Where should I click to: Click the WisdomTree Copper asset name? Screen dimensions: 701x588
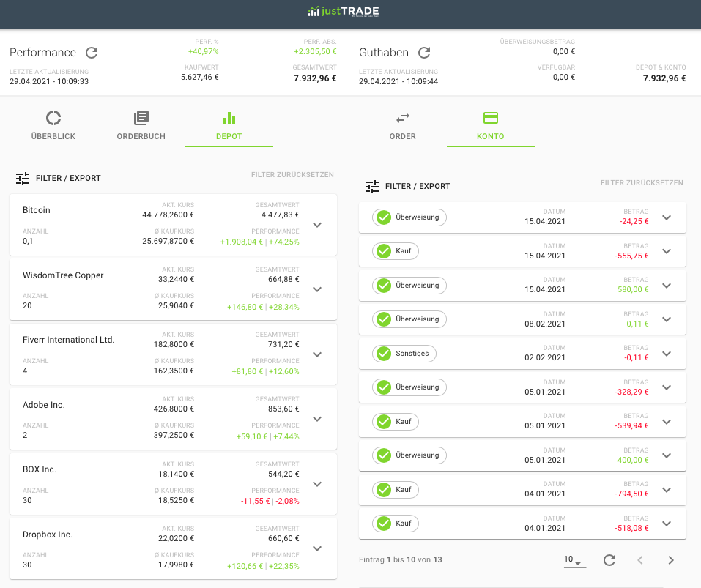tap(63, 275)
